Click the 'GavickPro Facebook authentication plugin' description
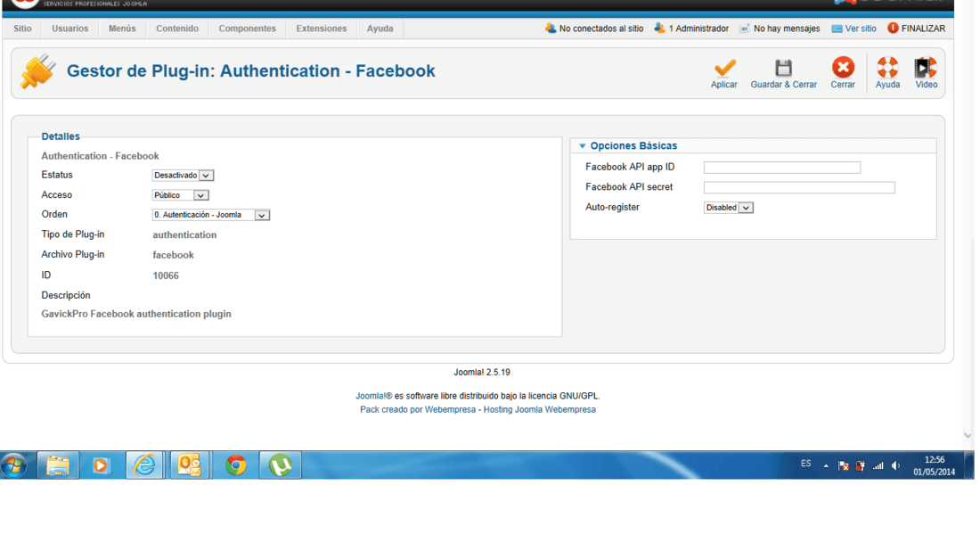The height and width of the screenshot is (551, 980). tap(136, 314)
